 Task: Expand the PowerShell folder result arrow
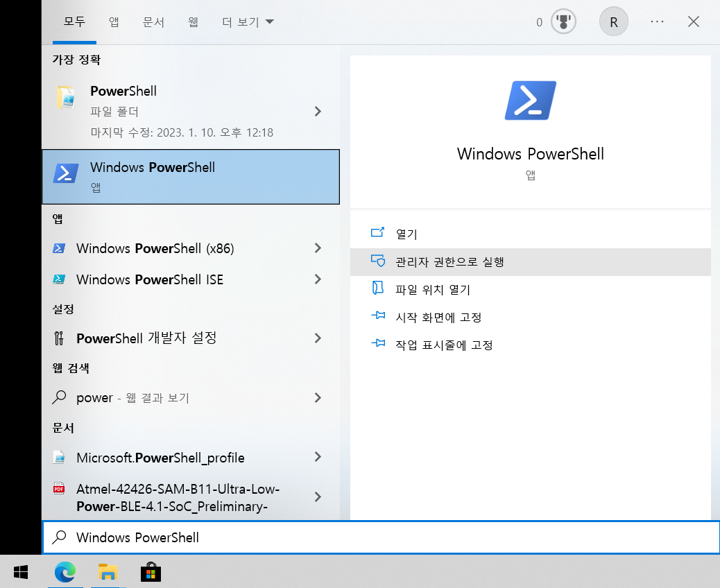[x=318, y=111]
